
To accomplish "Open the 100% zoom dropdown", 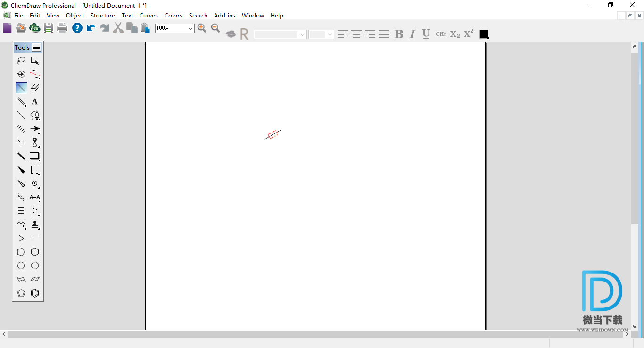I will [x=190, y=28].
